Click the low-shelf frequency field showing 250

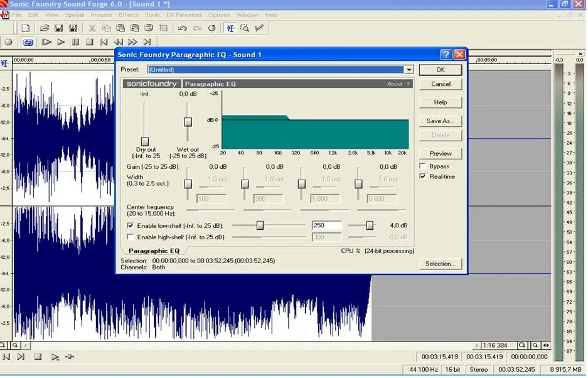[x=326, y=225]
